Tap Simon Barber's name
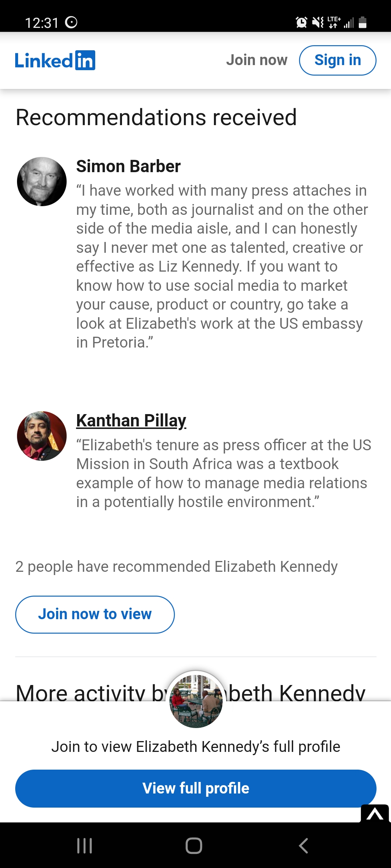The image size is (391, 868). (x=128, y=166)
